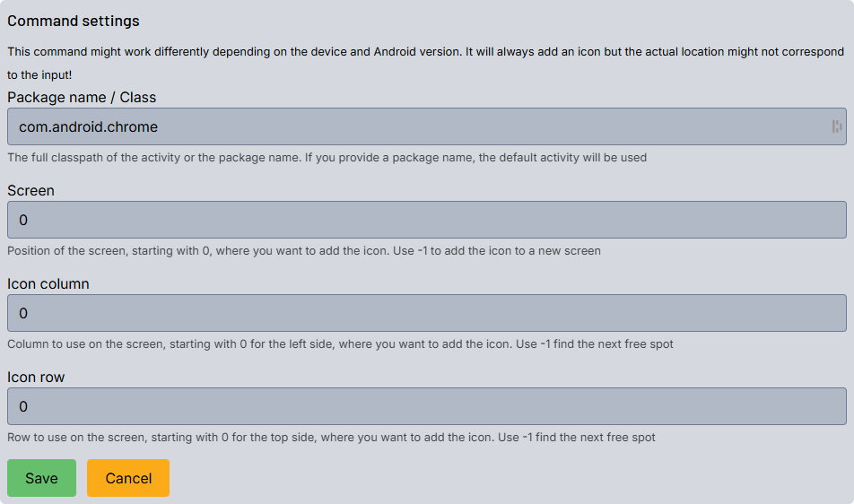Click the "This command might work differently" sentence

pyautogui.click(x=233, y=51)
